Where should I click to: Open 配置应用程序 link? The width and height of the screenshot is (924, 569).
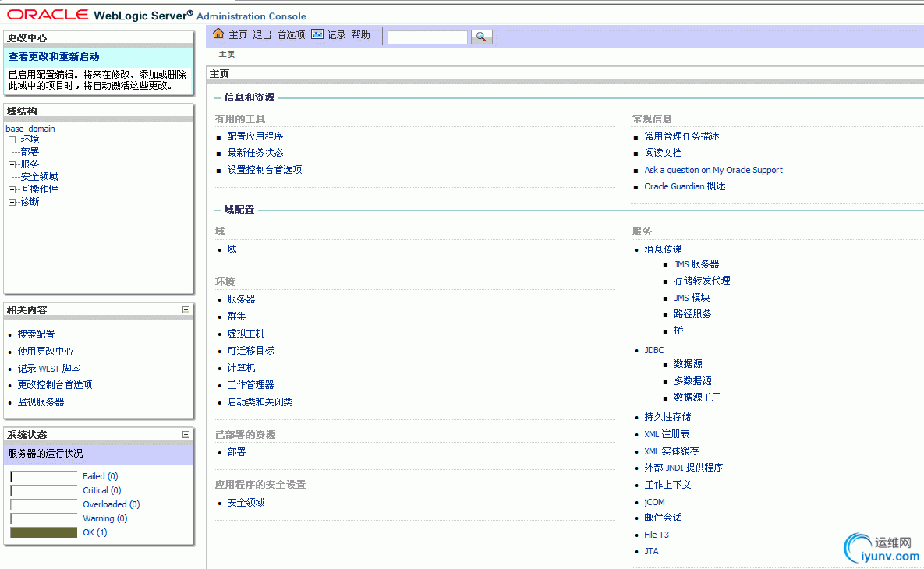coord(255,136)
